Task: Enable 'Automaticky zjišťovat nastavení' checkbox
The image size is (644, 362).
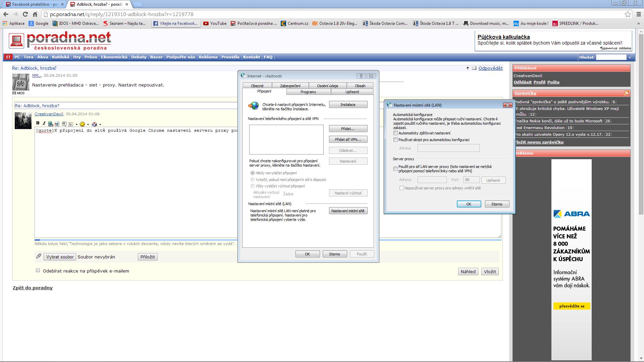Action: pyautogui.click(x=395, y=133)
